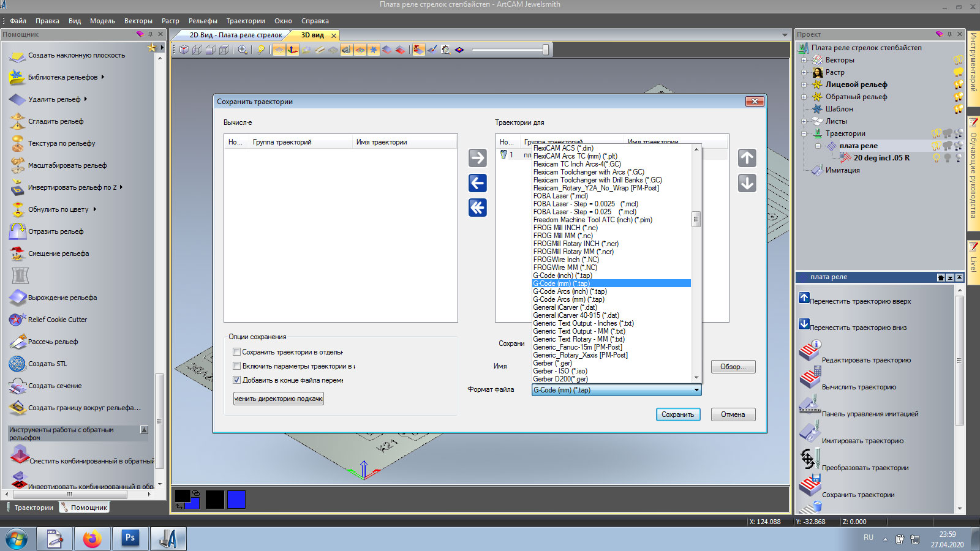Uncheck Добавить в конце файла перемещение
This screenshot has width=980, height=551.
point(236,380)
